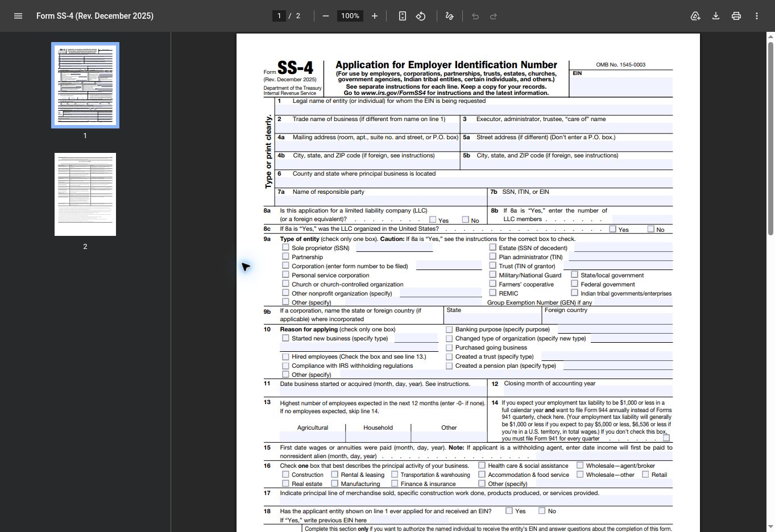
Task: Tick the Banking purpose checkbox
Action: 449,329
